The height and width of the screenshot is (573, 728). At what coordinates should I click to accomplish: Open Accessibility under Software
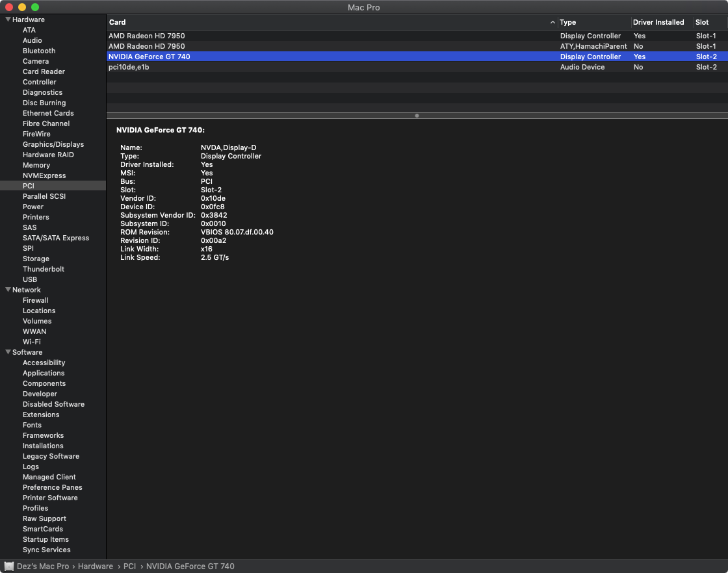pos(44,363)
